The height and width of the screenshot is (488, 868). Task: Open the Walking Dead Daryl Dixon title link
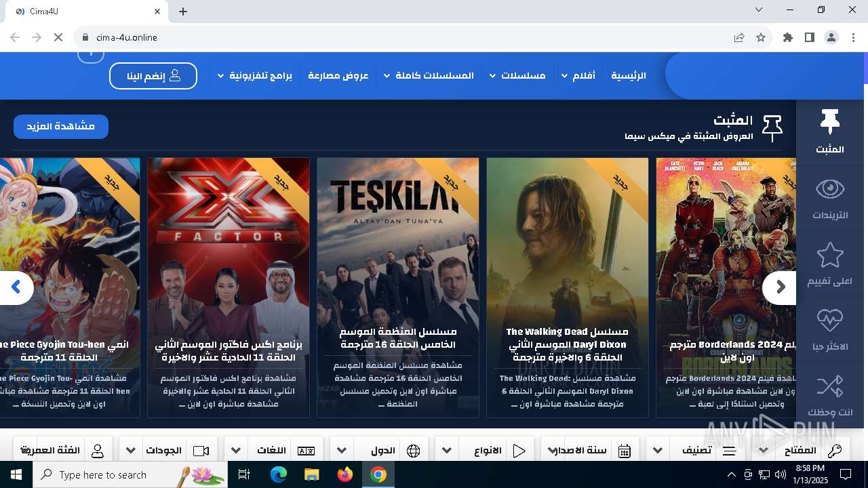coord(567,344)
